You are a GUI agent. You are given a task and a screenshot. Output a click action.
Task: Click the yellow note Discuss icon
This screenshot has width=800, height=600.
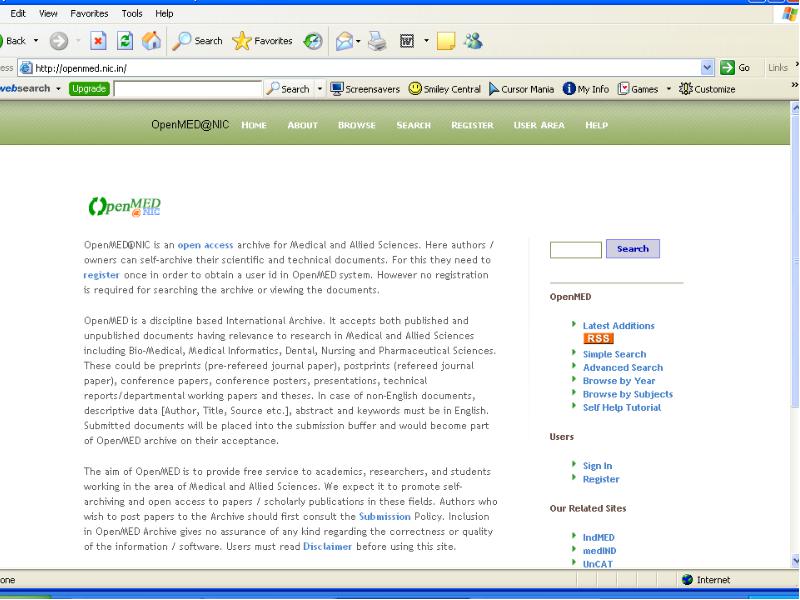coord(446,41)
